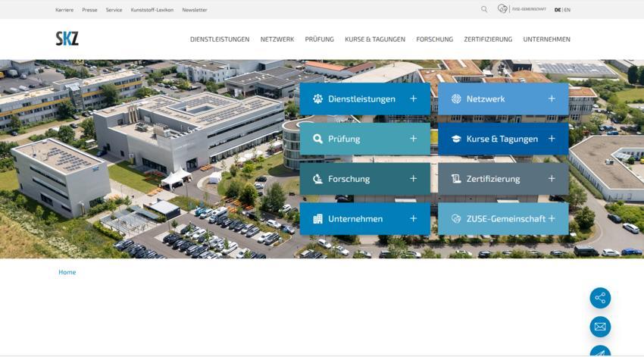The image size is (644, 357).
Task: Expand the Zertifizierung tile plus sign
Action: (x=552, y=178)
